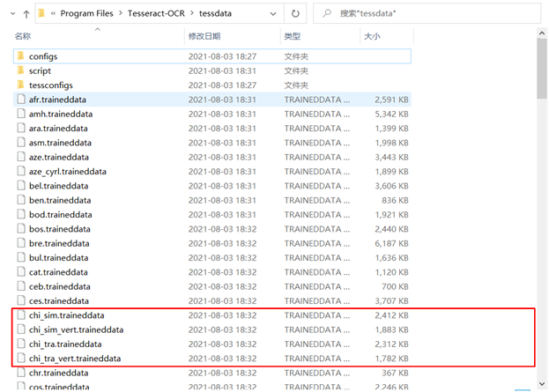The width and height of the screenshot is (549, 392).
Task: Select aze.traineddata file icon
Action: pyautogui.click(x=21, y=157)
